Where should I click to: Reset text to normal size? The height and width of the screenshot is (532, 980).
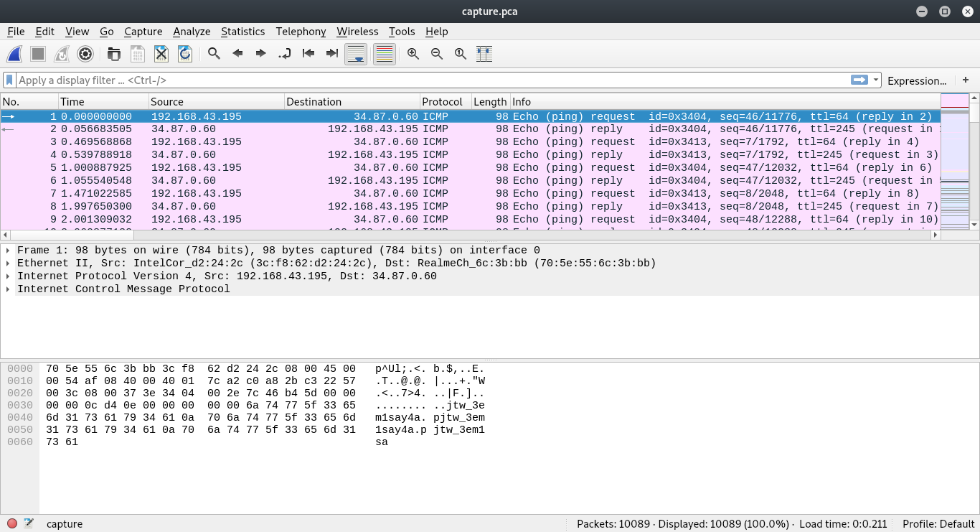click(461, 54)
